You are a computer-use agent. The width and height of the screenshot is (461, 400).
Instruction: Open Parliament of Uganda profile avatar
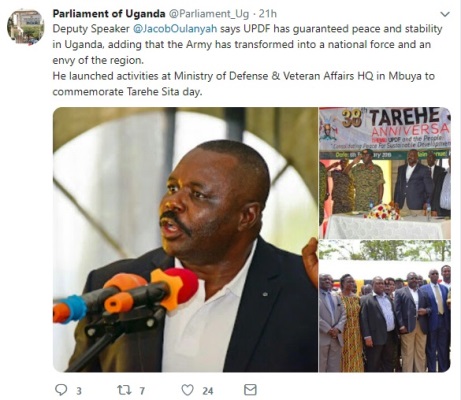(26, 27)
